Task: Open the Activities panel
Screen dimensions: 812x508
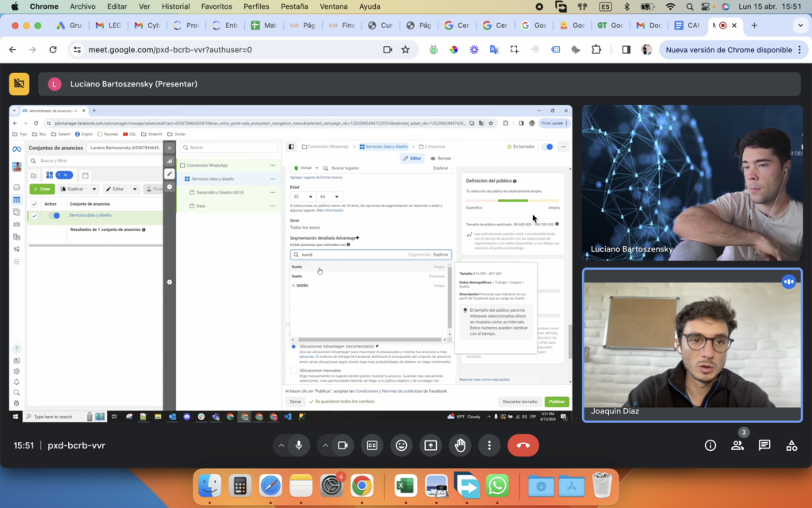Action: (x=791, y=445)
